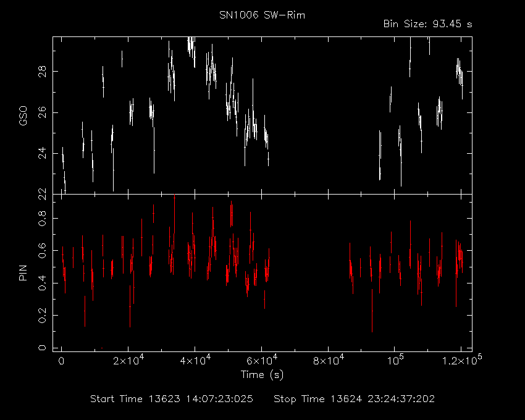This screenshot has height=420, width=525.
Task: Click the 8×10^4 tick label on the time axis
Action: point(329,360)
